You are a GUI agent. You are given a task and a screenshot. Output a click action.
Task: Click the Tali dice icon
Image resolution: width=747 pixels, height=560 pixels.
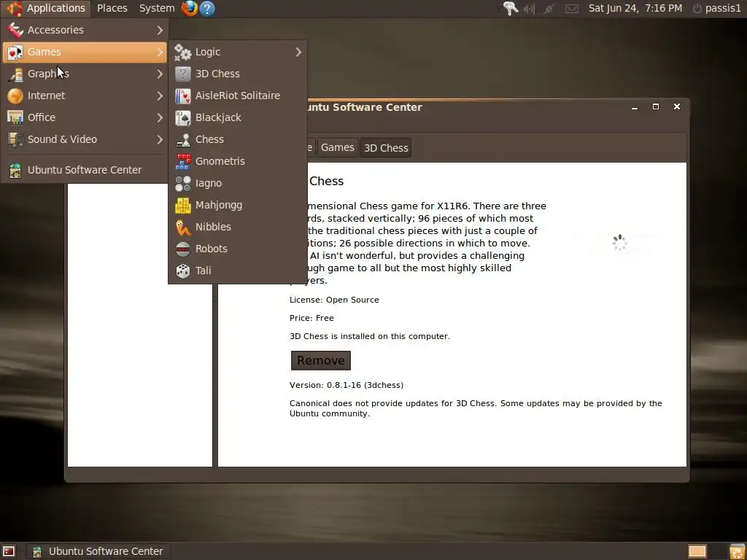coord(183,271)
